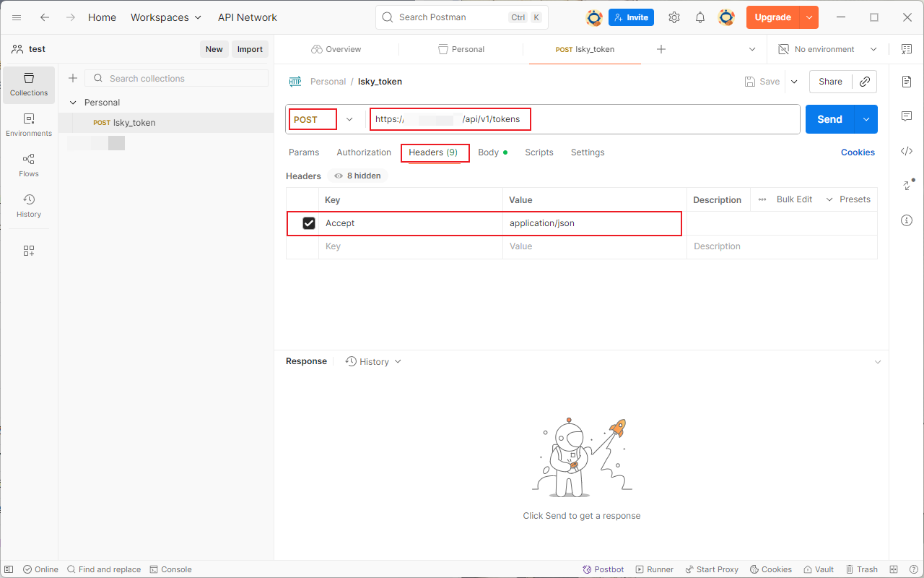Open the Authorization tab

[364, 152]
